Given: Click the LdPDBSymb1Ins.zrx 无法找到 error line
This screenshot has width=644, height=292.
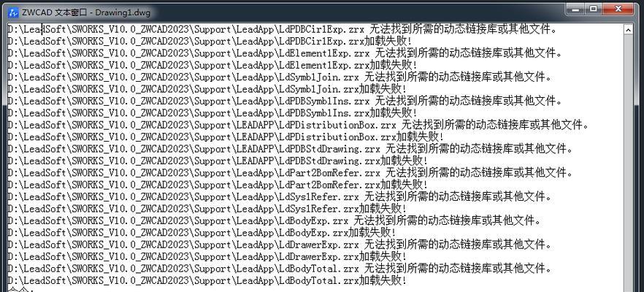Looking at the screenshot, I should (x=285, y=101).
